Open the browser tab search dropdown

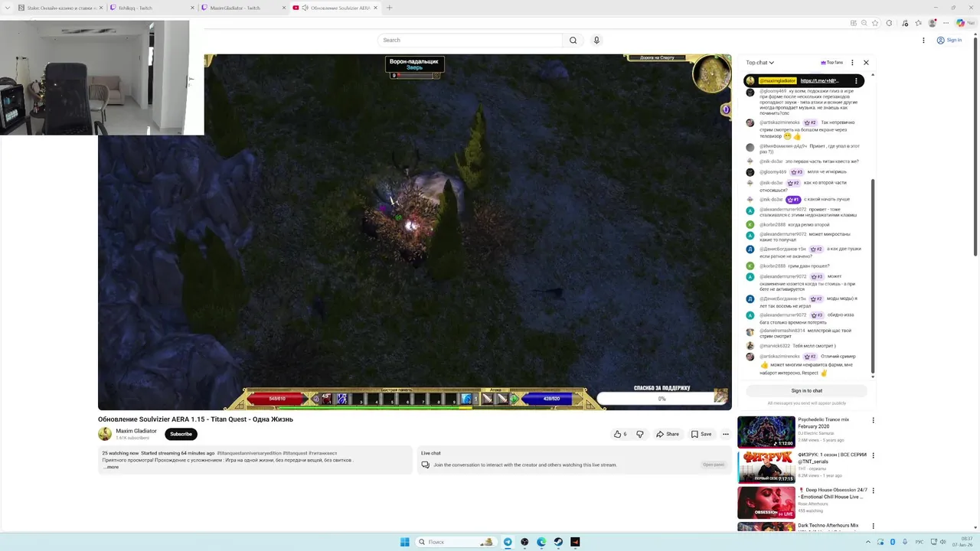point(7,8)
